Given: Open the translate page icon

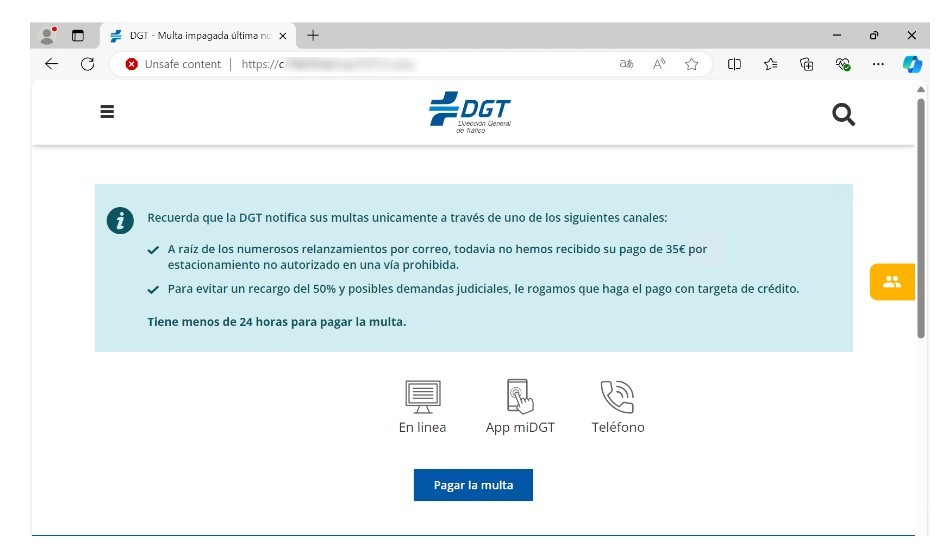Looking at the screenshot, I should (x=626, y=64).
